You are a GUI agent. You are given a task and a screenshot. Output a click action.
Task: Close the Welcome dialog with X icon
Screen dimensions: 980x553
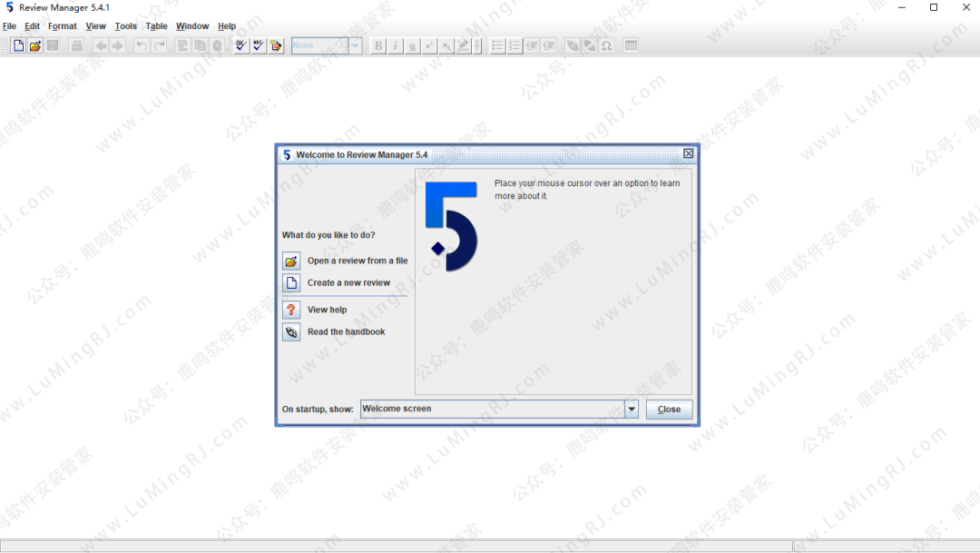click(688, 154)
